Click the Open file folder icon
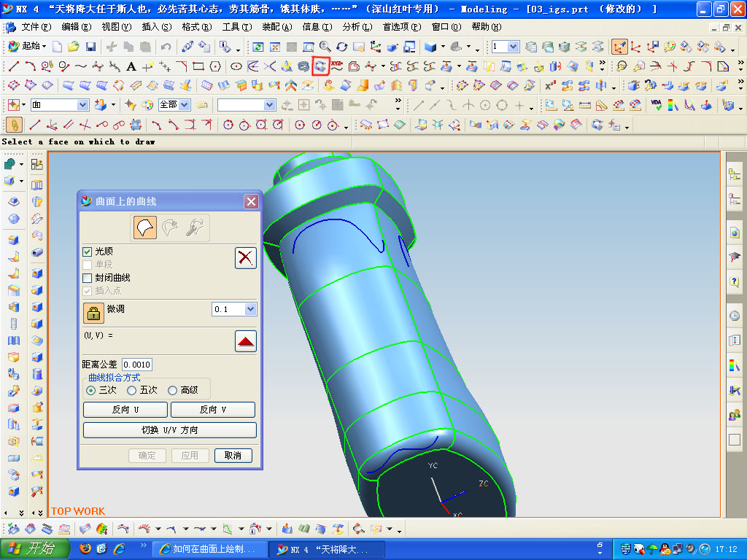The height and width of the screenshot is (560, 747). 74,47
